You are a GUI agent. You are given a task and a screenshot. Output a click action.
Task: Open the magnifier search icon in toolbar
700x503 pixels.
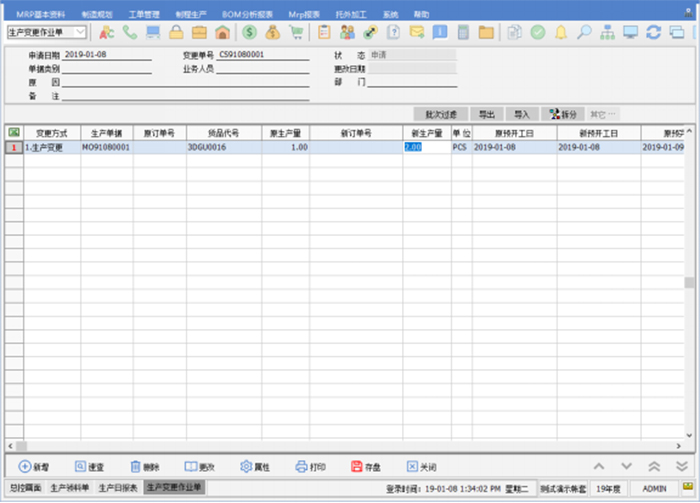585,32
